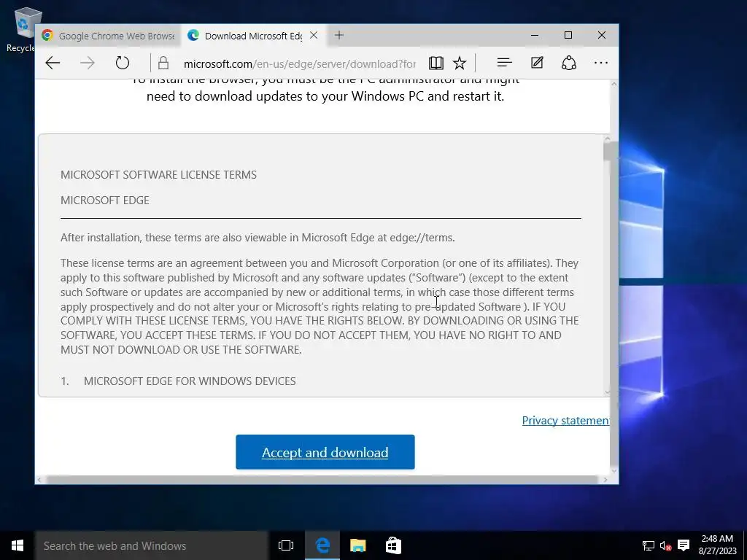
Task: Click the page horizontal scrollbar thumb
Action: pos(322,480)
